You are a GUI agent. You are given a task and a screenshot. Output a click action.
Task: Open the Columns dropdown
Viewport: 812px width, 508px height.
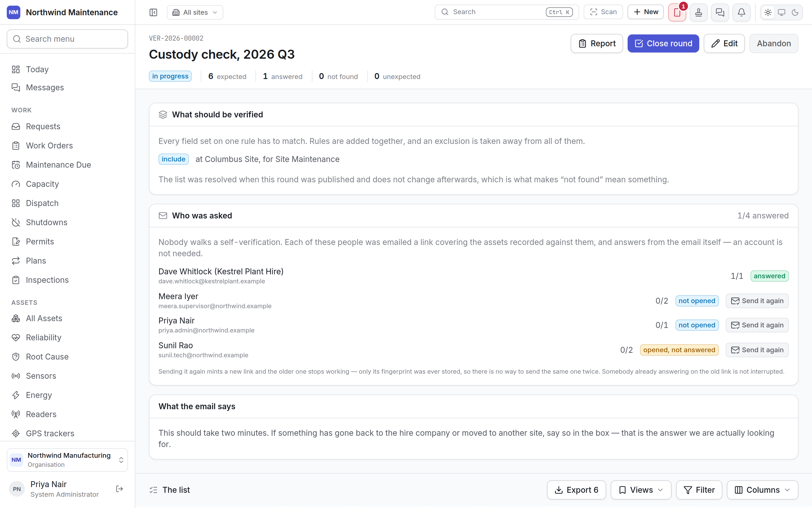[x=762, y=490]
